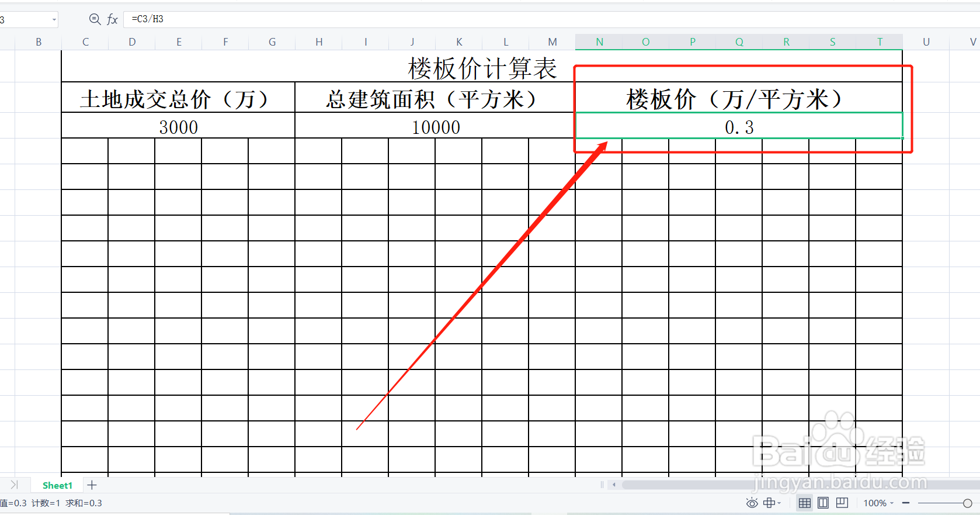
Task: Expand the reading mode dropdown arrow
Action: pyautogui.click(x=779, y=503)
